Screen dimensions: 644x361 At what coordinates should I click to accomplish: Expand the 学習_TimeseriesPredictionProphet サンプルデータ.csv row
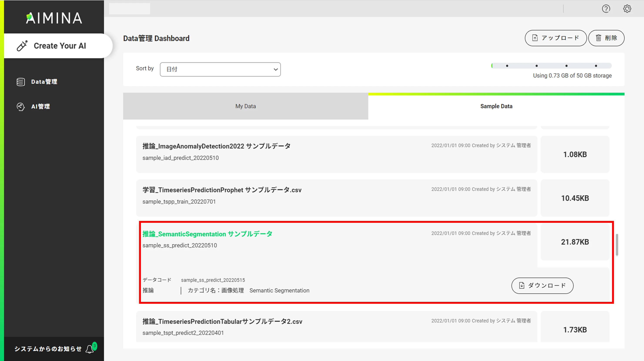coord(336,198)
